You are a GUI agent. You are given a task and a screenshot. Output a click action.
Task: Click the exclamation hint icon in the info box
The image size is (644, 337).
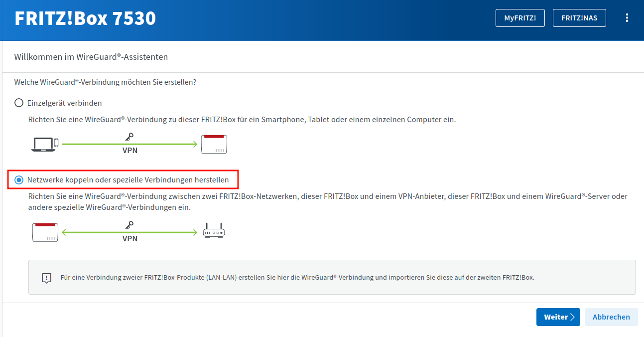coord(46,278)
